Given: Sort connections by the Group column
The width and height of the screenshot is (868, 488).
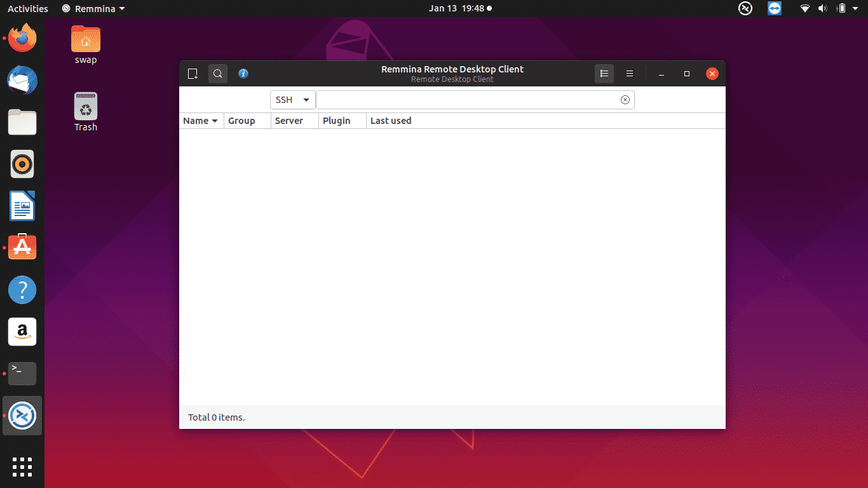Looking at the screenshot, I should point(242,121).
